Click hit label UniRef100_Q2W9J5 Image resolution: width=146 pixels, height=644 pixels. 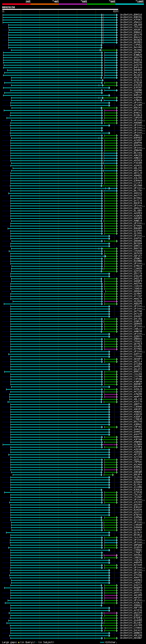131,321
